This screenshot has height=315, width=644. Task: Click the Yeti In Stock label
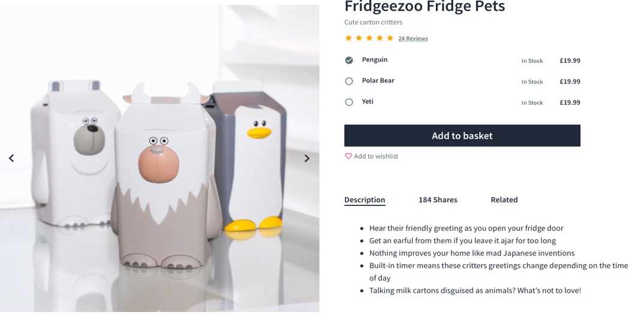pos(532,102)
